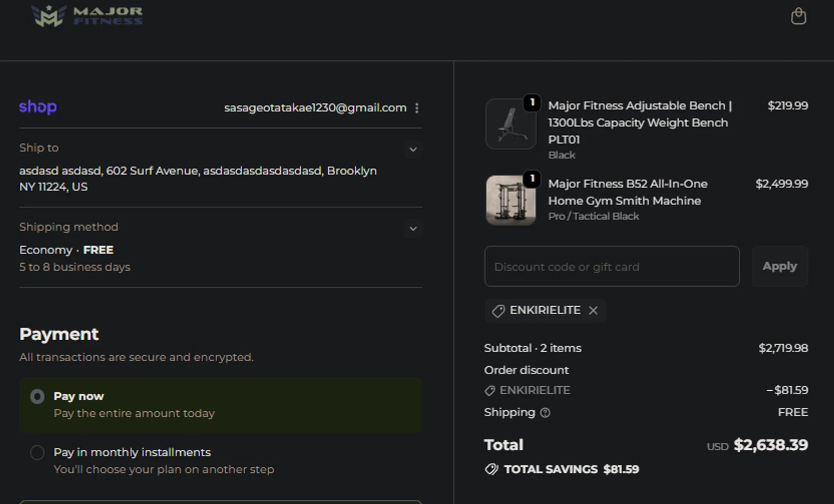Click the B52 Smith Machine quantity badge

[532, 178]
